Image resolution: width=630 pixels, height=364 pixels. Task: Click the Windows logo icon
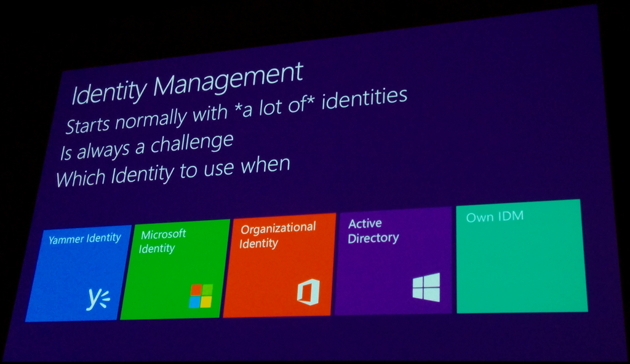point(426,287)
